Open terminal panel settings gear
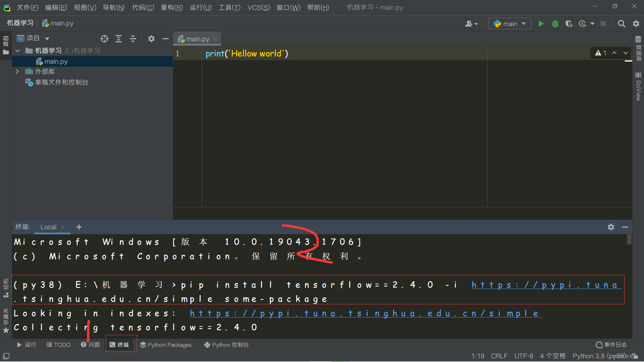This screenshot has height=362, width=644. coord(611,227)
